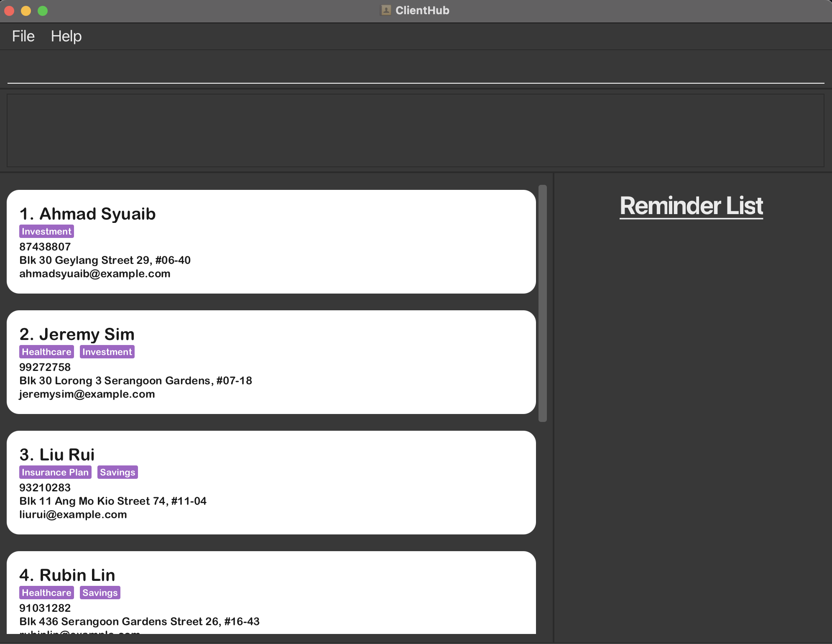Screen dimensions: 832x644
Task: Click Liu Rui's Savings tag
Action: [x=117, y=473]
